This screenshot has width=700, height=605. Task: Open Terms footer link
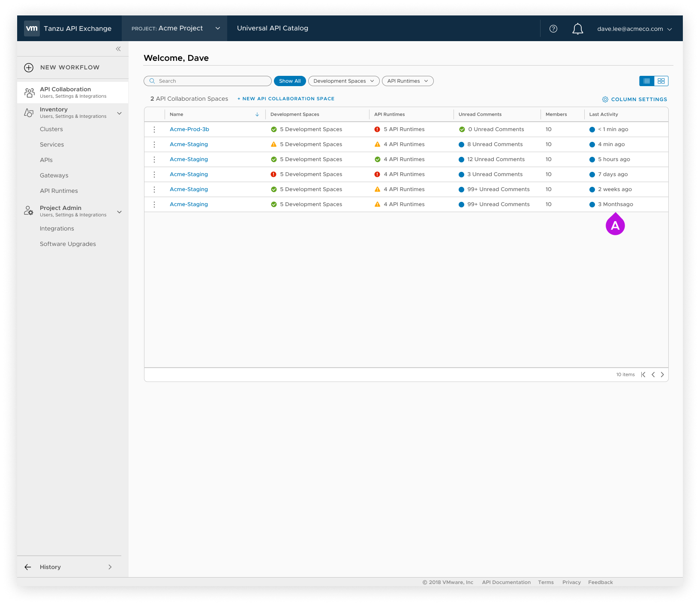pos(546,582)
